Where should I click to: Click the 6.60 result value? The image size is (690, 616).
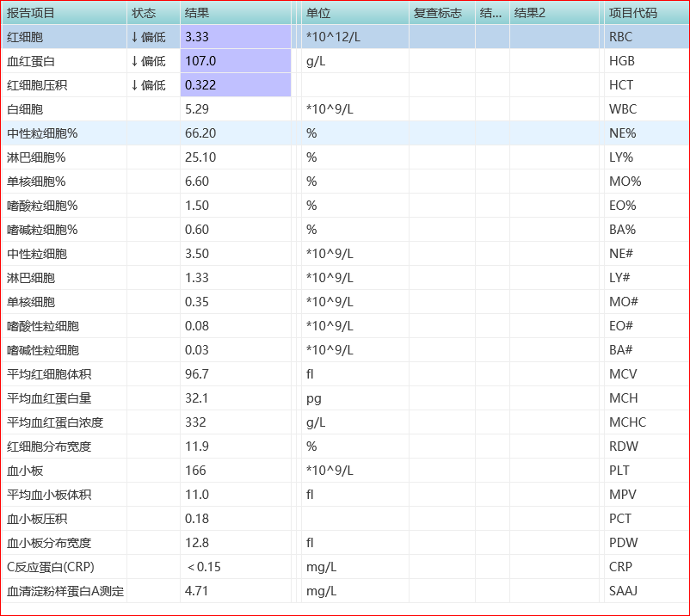point(197,182)
